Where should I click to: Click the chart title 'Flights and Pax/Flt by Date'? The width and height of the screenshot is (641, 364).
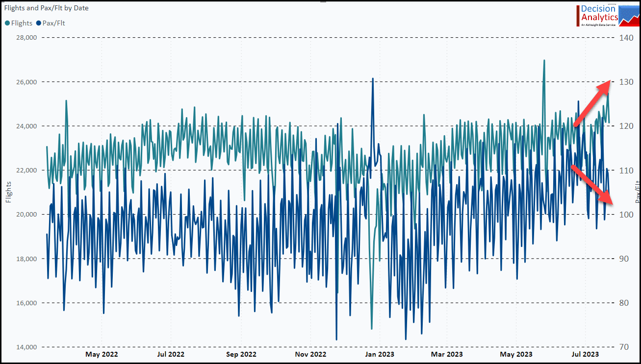pyautogui.click(x=47, y=8)
